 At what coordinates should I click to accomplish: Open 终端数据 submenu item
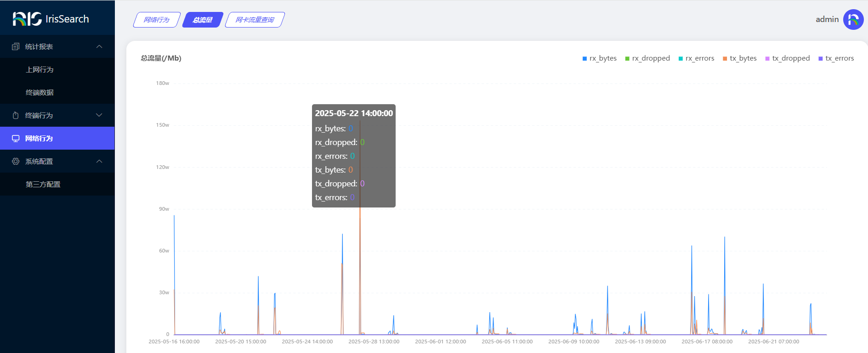point(40,93)
